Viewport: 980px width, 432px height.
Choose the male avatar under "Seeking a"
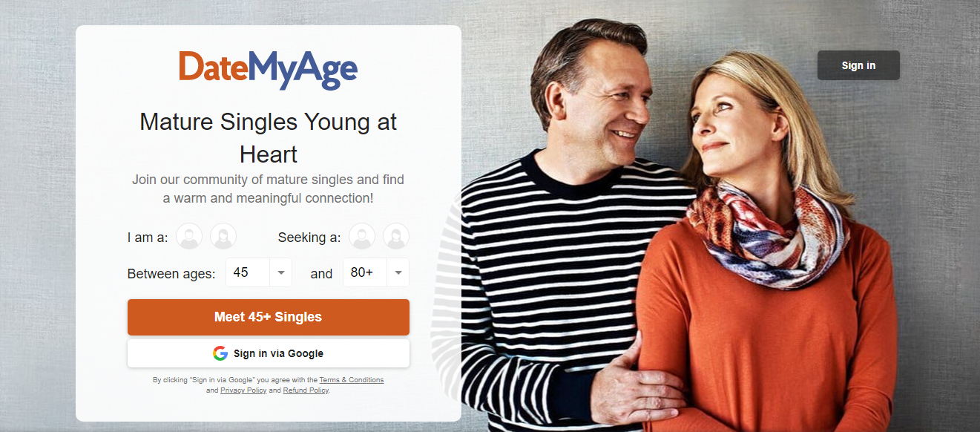(362, 236)
